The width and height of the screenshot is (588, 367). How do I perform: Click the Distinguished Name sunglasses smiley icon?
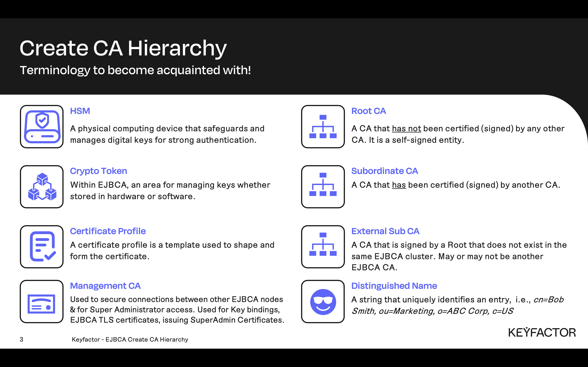[323, 301]
